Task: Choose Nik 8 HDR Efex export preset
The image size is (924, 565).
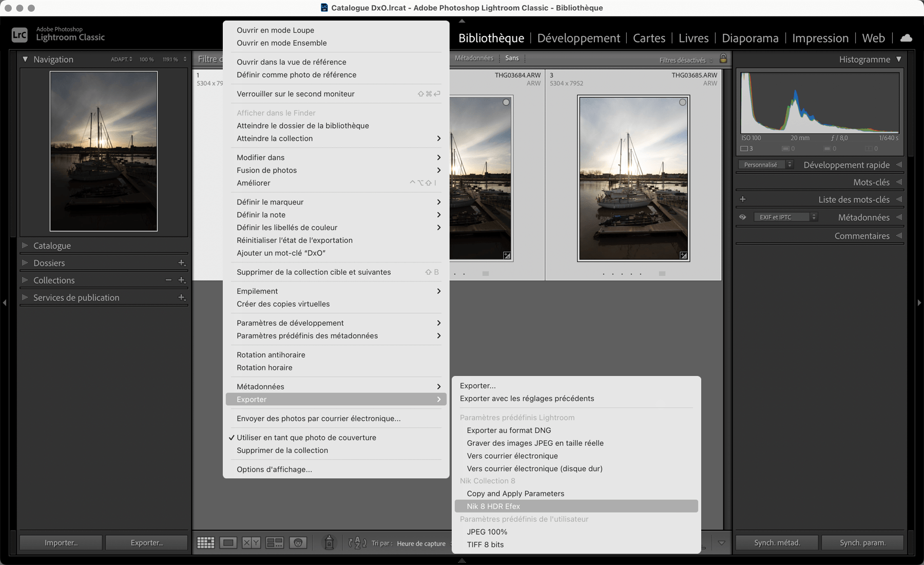Action: 576,506
